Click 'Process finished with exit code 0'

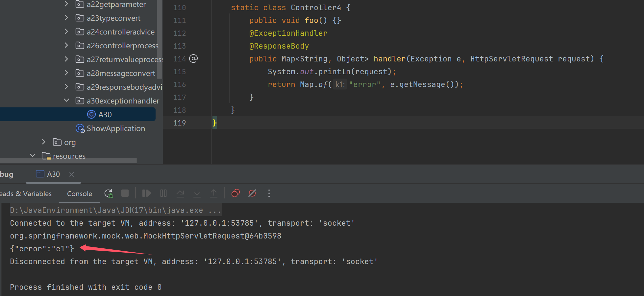pyautogui.click(x=86, y=287)
